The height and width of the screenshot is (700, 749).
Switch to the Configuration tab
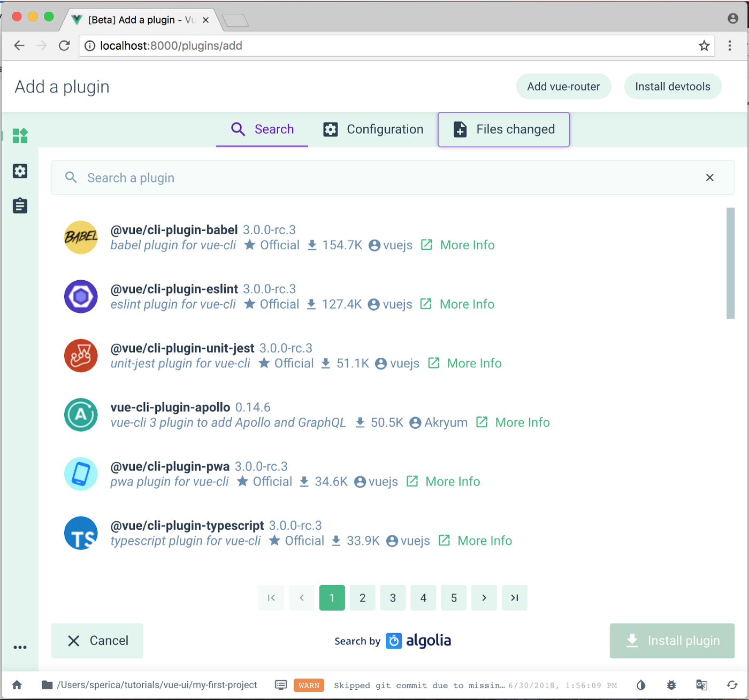373,129
